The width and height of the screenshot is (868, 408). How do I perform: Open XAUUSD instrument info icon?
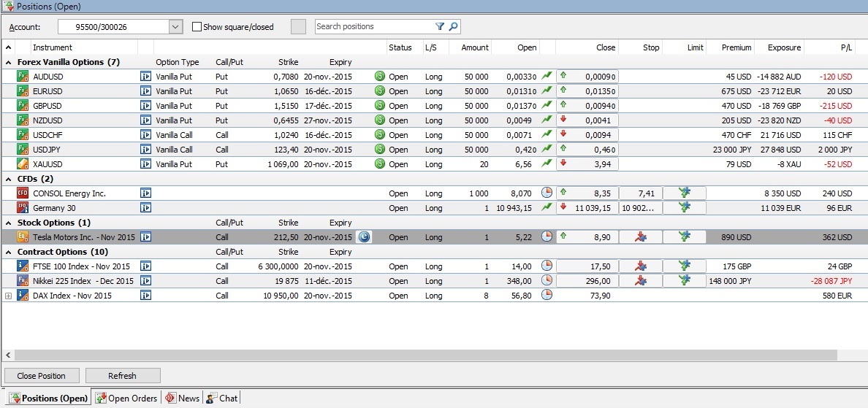(x=145, y=163)
